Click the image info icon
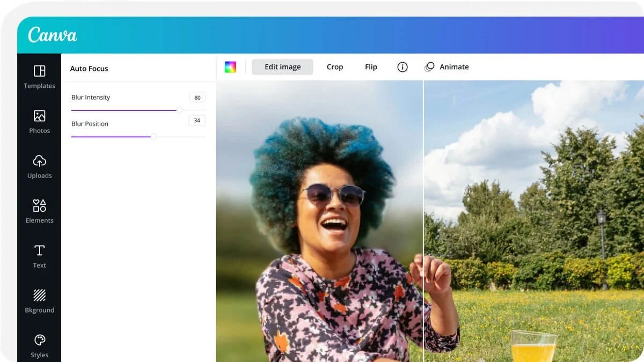644x362 pixels. (402, 67)
